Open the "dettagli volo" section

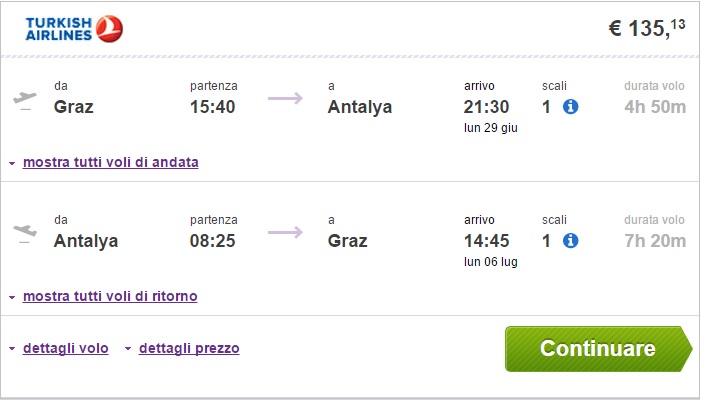pos(65,348)
